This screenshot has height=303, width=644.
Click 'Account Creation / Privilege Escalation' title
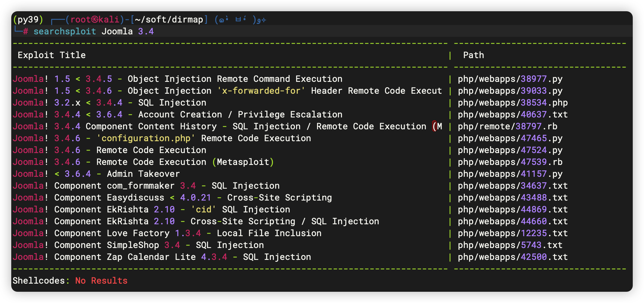pos(240,115)
